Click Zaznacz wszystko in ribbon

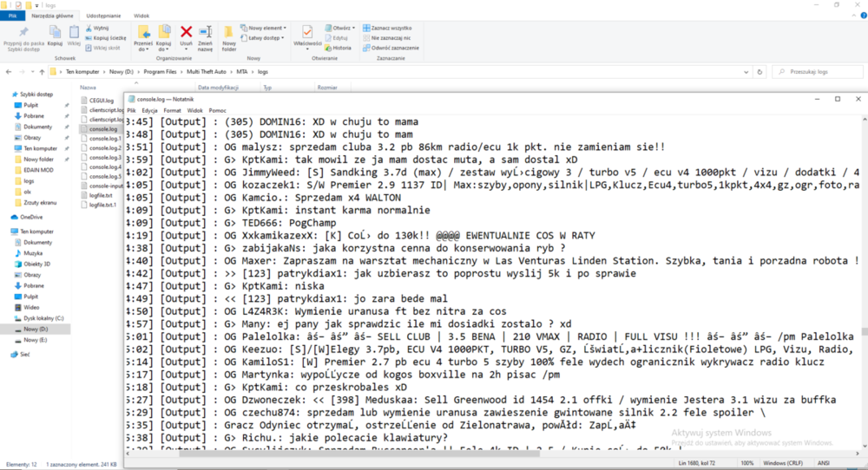387,28
